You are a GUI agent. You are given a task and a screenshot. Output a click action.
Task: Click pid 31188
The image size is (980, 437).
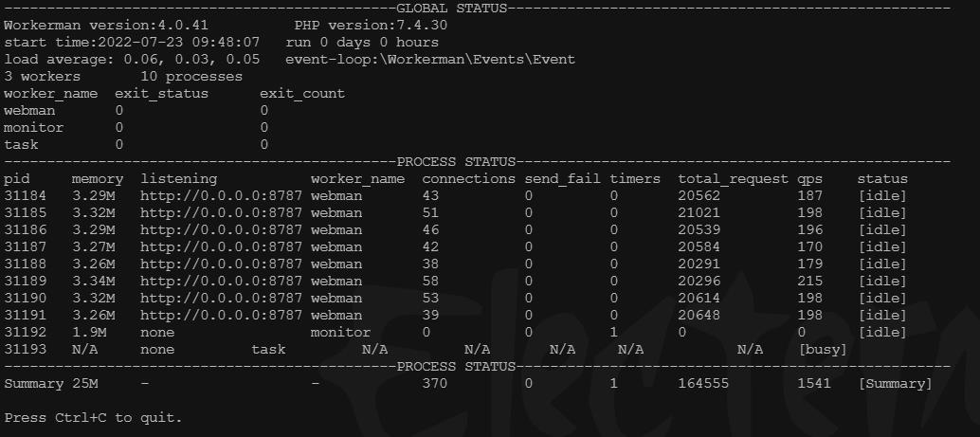[25, 264]
